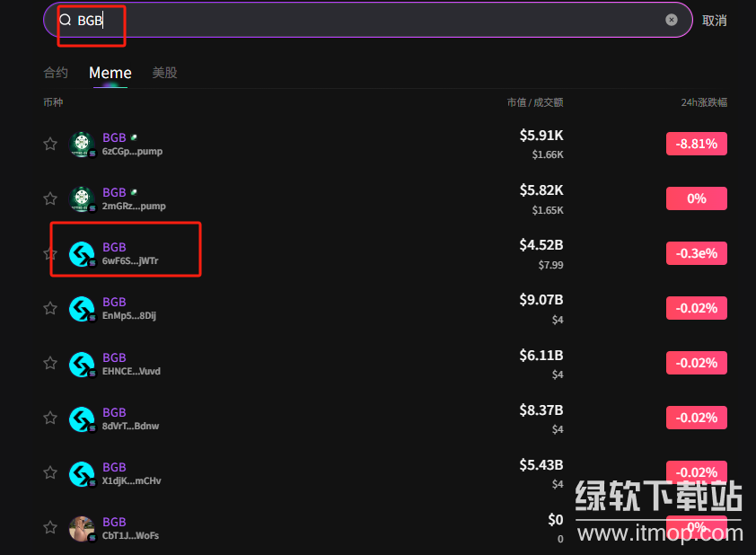Click green token logo of 2mGRz...pump

pyautogui.click(x=82, y=198)
